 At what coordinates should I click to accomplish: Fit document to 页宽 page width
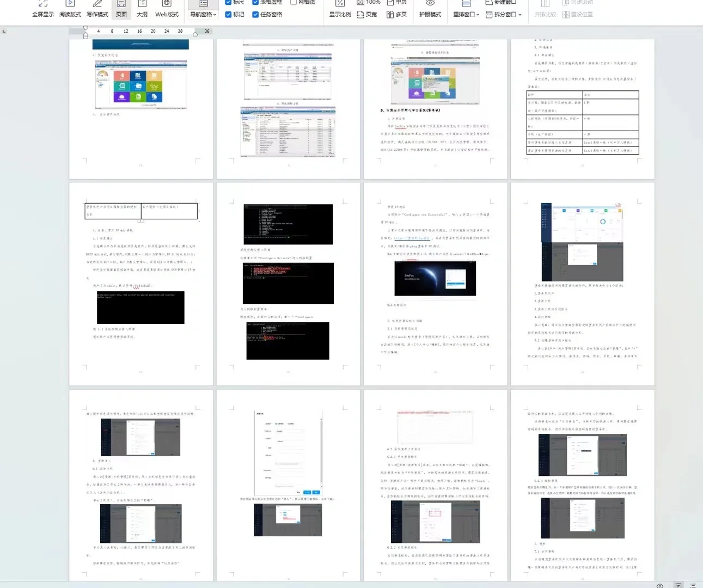click(x=367, y=15)
